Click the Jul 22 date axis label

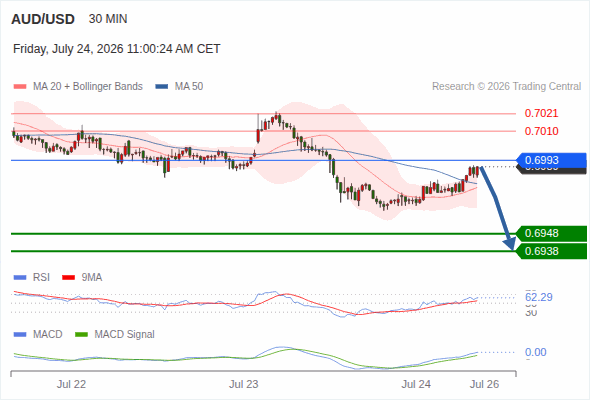[71, 385]
